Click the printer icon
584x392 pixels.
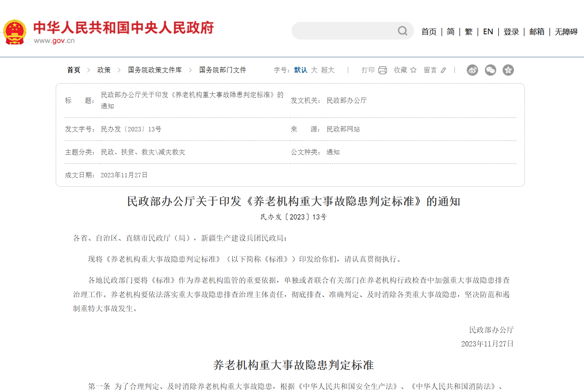pyautogui.click(x=382, y=70)
